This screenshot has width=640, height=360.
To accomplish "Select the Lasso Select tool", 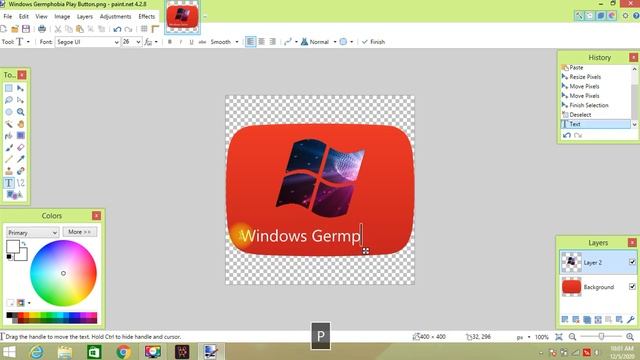I will tap(9, 100).
